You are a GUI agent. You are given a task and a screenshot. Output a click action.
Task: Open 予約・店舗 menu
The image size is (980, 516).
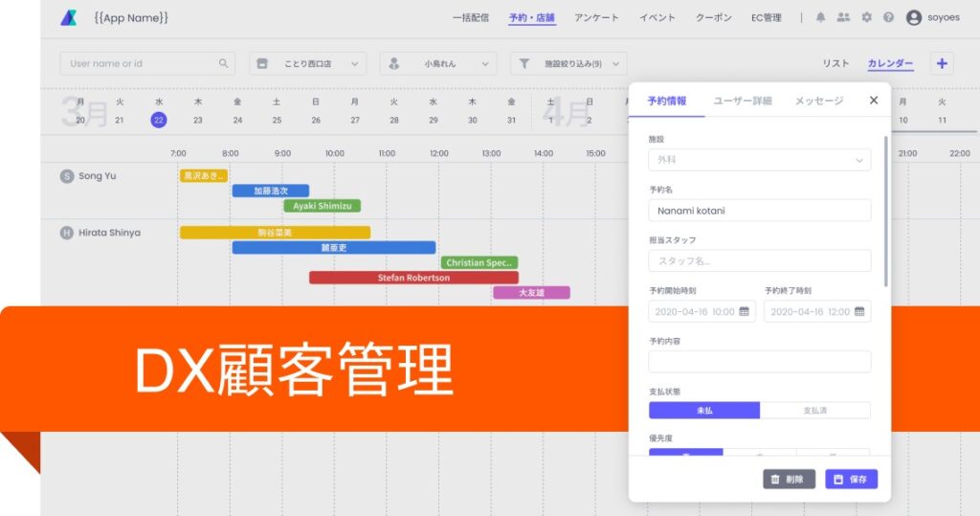[x=532, y=17]
